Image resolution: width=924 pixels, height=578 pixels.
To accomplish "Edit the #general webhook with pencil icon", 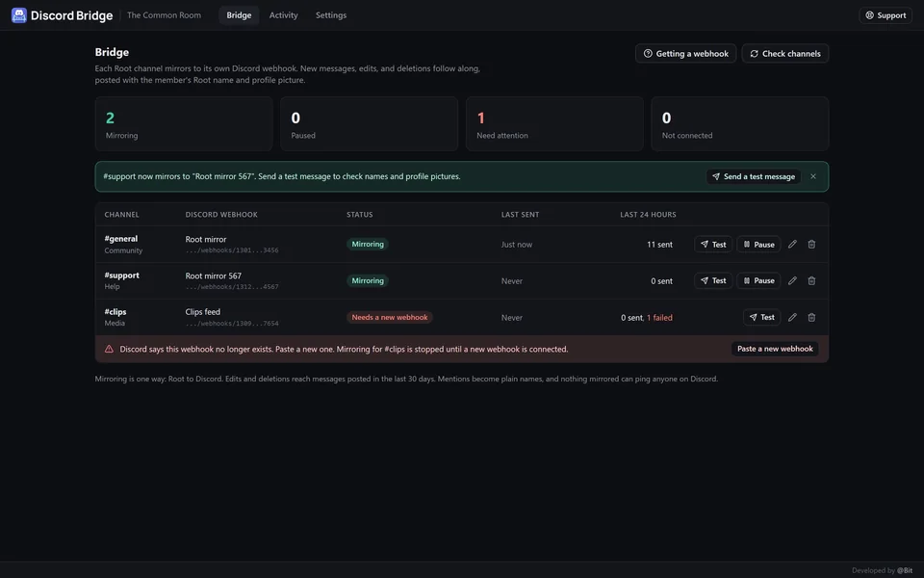I will [792, 244].
